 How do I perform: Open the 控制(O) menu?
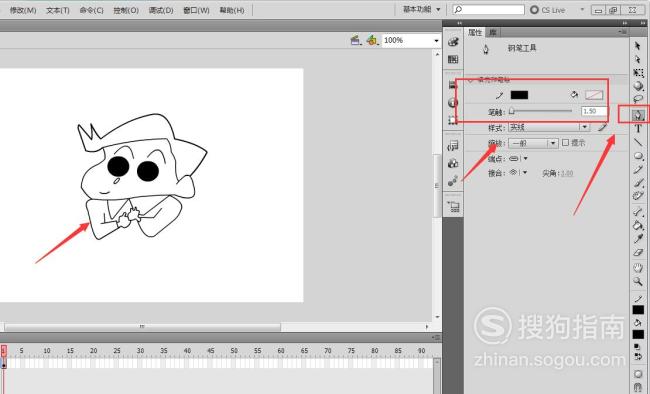(126, 10)
